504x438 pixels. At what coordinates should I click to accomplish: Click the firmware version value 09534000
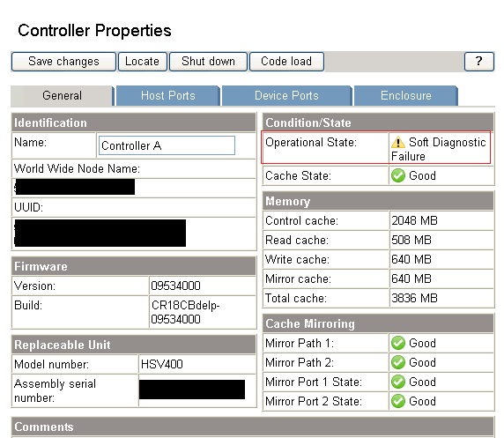point(176,286)
